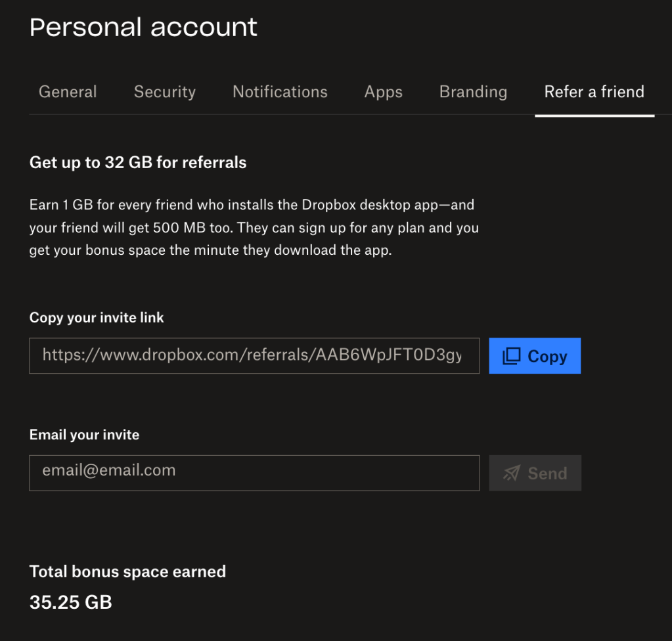This screenshot has width=672, height=641.
Task: Click the 'Get up to 32 GB' heading
Action: 138,162
